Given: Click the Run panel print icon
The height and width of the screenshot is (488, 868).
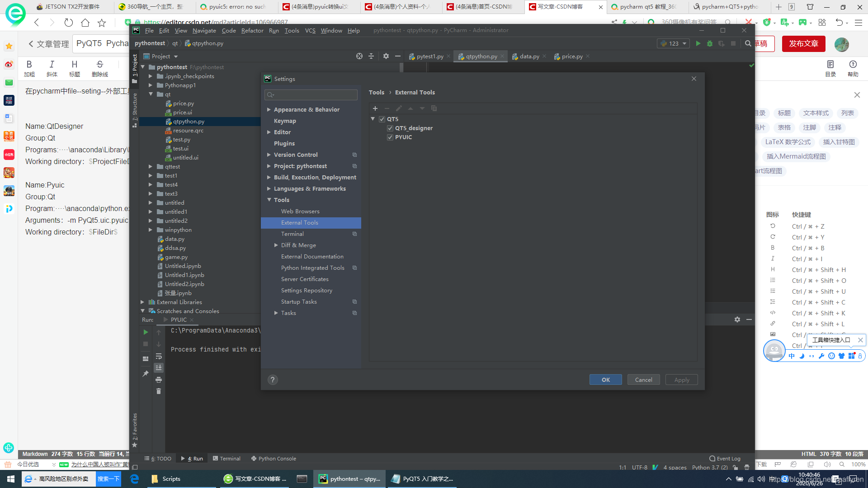Looking at the screenshot, I should point(159,380).
